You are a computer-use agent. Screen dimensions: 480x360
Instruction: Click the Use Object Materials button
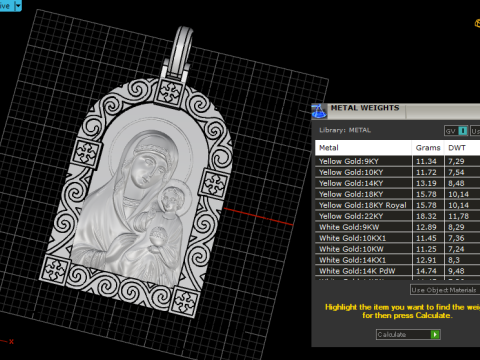pos(445,290)
